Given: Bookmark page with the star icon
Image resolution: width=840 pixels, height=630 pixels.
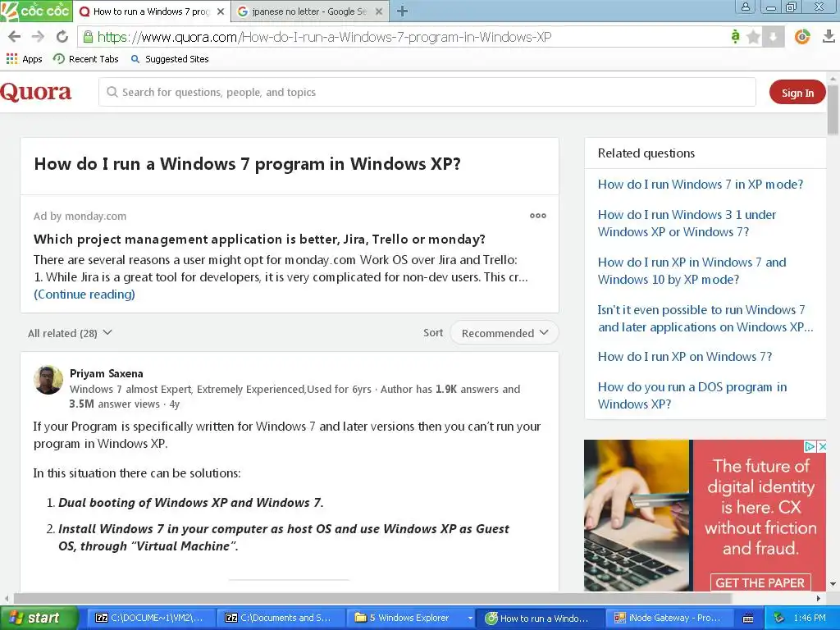Looking at the screenshot, I should tap(753, 36).
